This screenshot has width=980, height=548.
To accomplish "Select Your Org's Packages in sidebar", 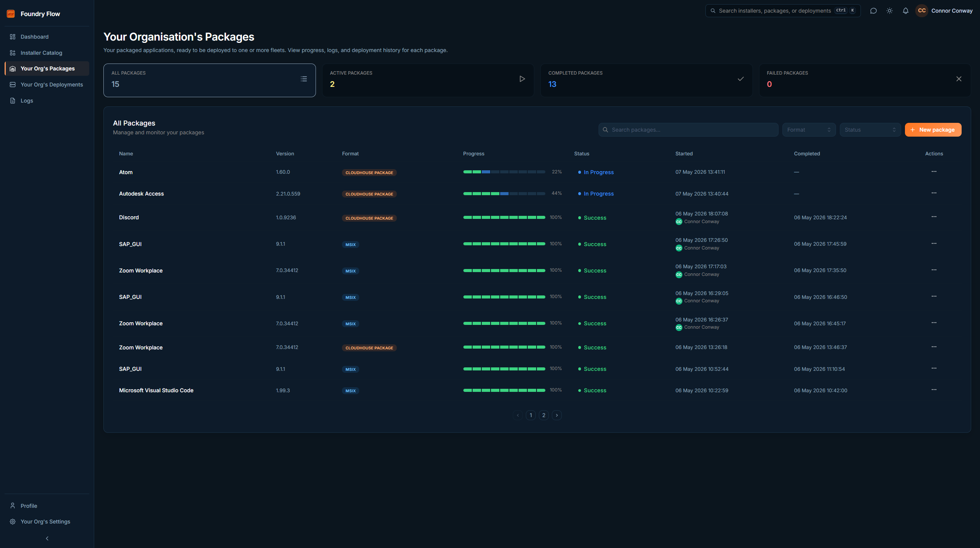I will (47, 68).
